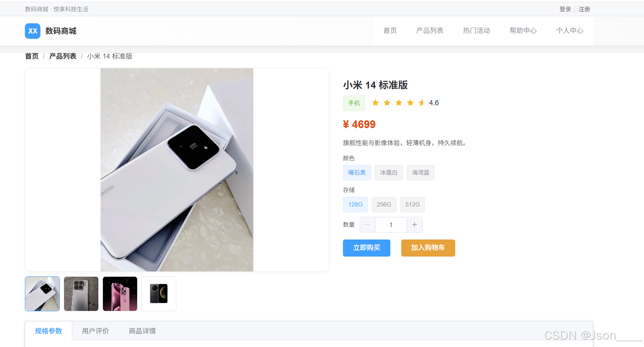Choose the 冰霜白 color option
This screenshot has height=347, width=644.
coord(389,173)
